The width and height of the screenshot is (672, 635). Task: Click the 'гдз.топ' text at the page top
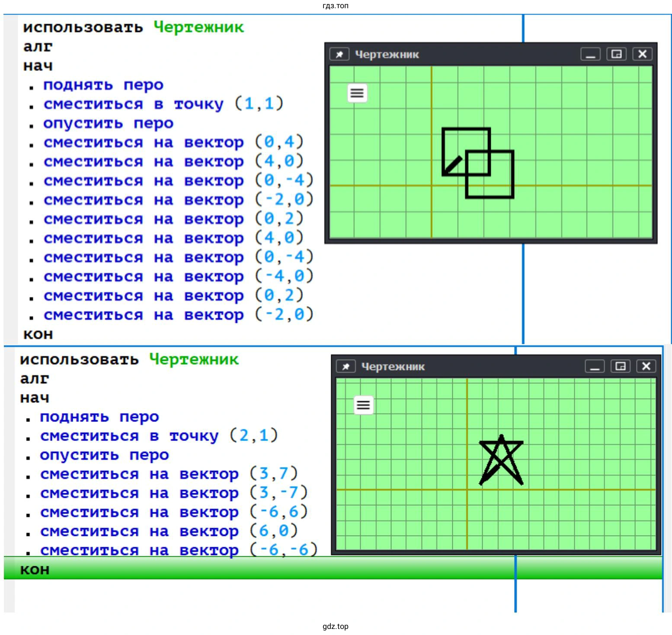point(336,6)
